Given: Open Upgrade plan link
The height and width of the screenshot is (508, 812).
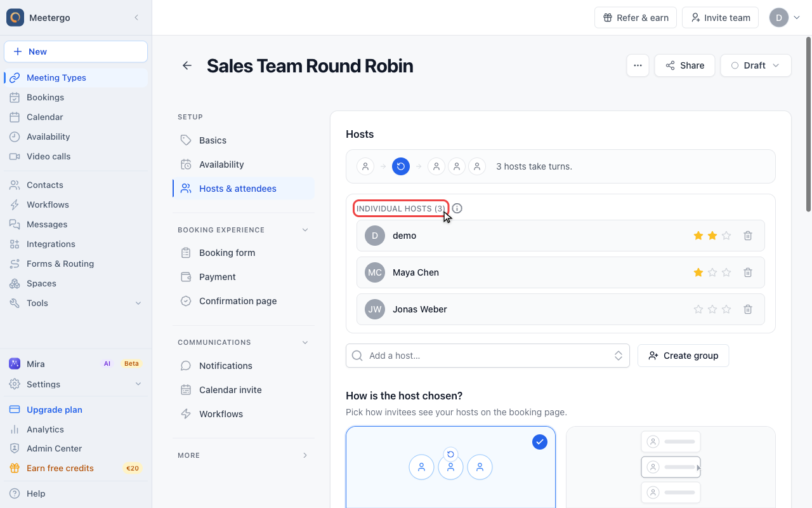Looking at the screenshot, I should pos(75,410).
